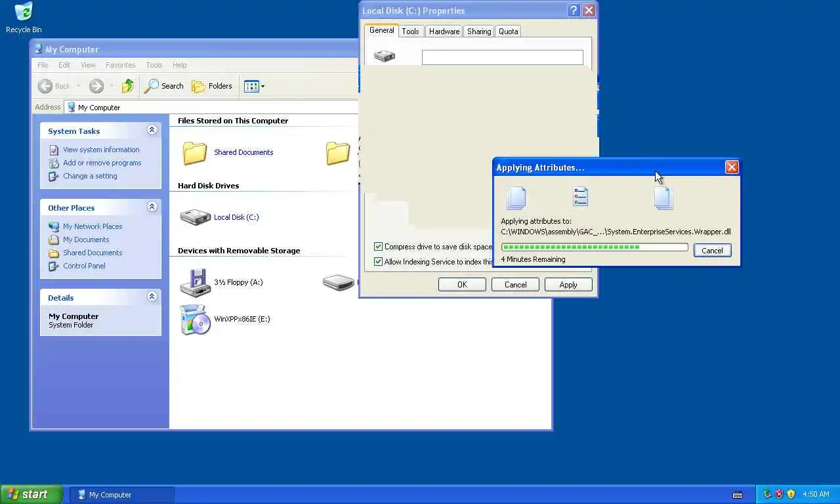Click the Applying Attributes progress bar
Image resolution: width=840 pixels, height=504 pixels.
pyautogui.click(x=595, y=247)
